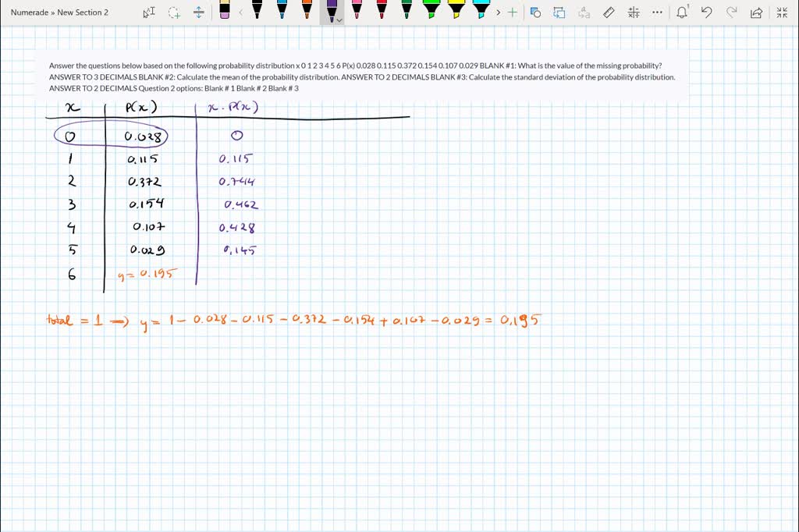The image size is (799, 532).
Task: Pick the eraser tool
Action: coord(223,12)
